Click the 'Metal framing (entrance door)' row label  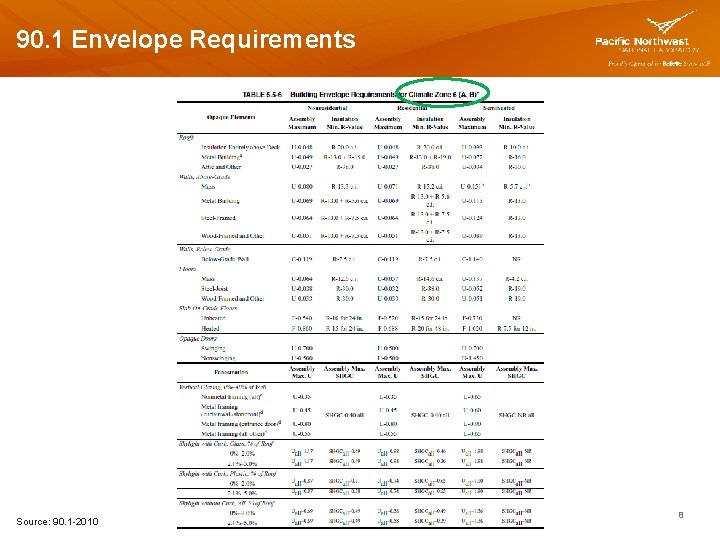tap(241, 424)
